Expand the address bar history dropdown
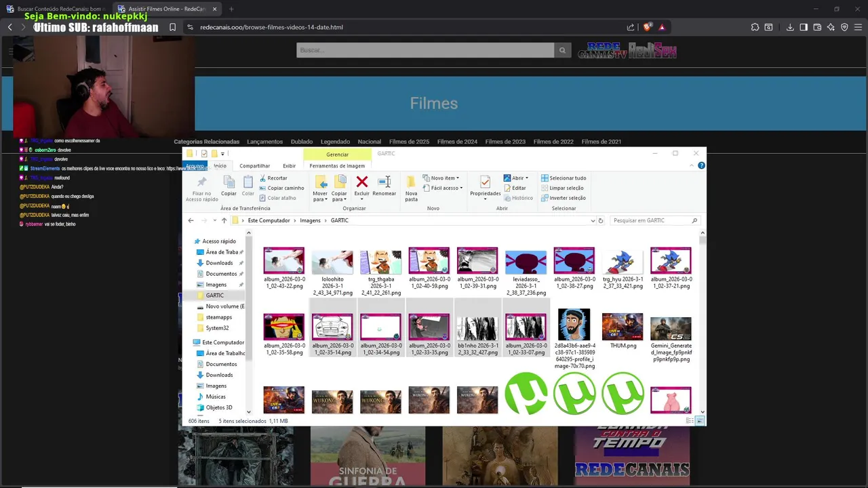 click(592, 220)
